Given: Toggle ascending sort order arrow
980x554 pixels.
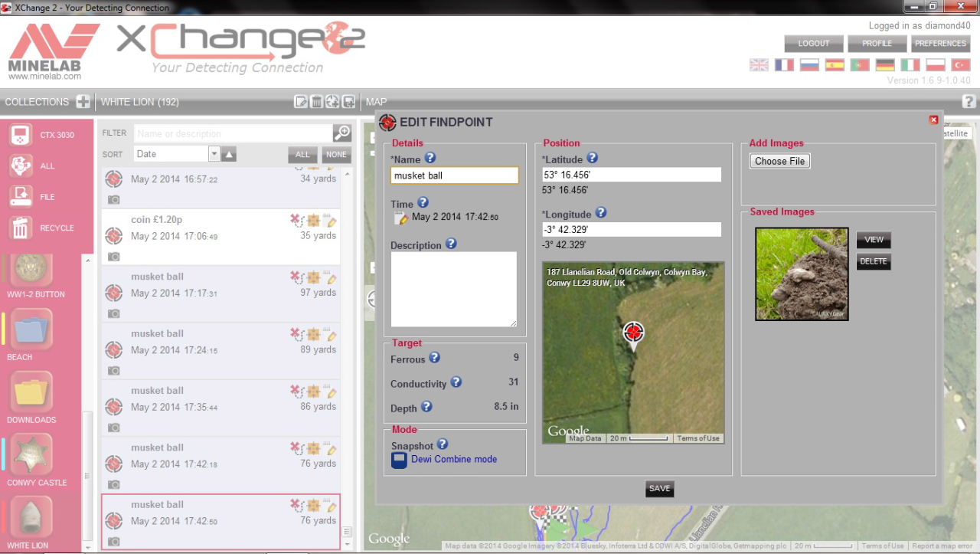Looking at the screenshot, I should 230,155.
